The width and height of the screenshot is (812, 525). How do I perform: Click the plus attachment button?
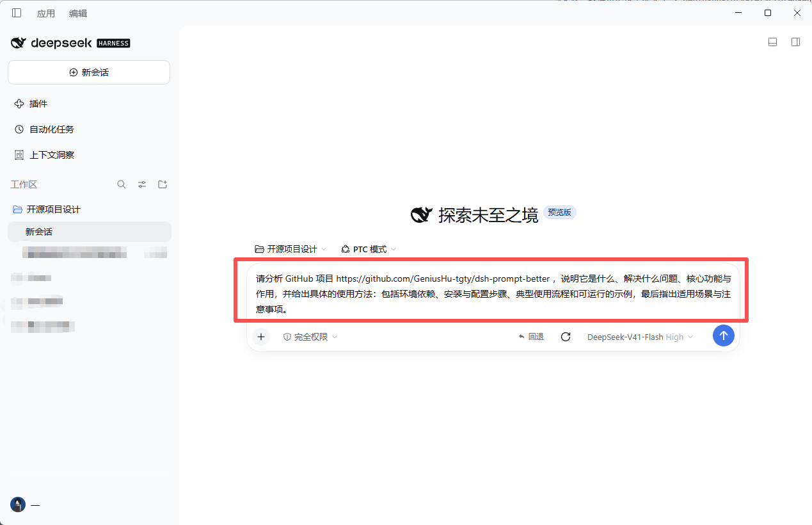[261, 337]
